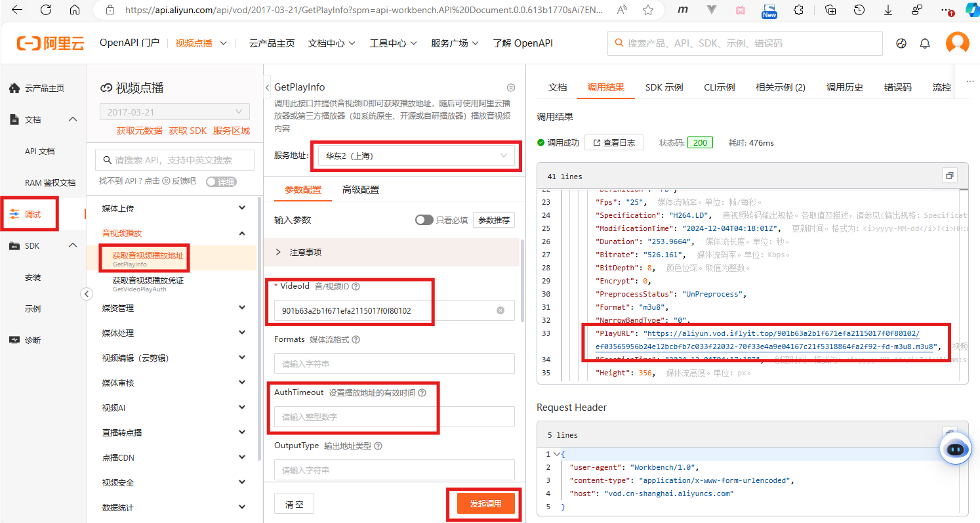Screen dimensions: 980x523
Task: Toggle the 详细 switch
Action: 221,182
